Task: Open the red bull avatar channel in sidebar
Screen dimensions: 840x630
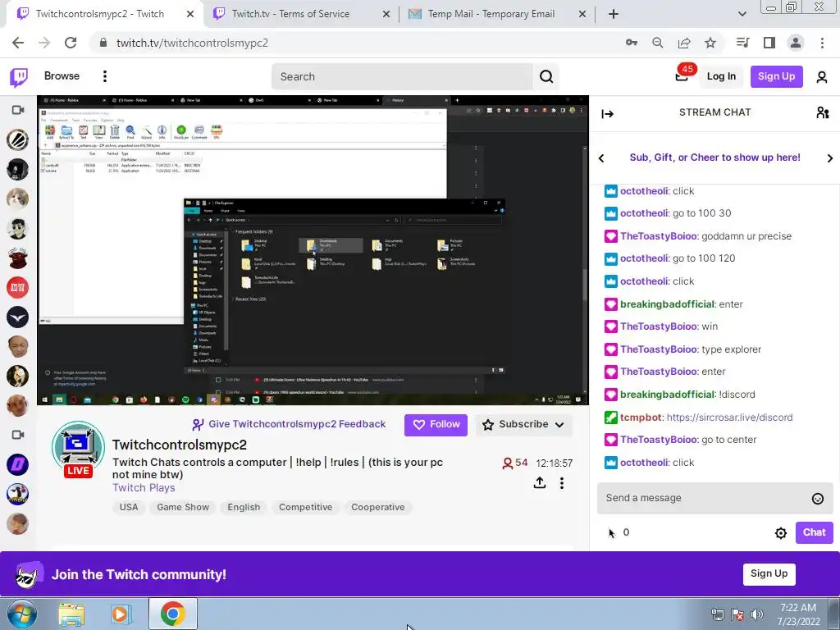Action: click(18, 258)
